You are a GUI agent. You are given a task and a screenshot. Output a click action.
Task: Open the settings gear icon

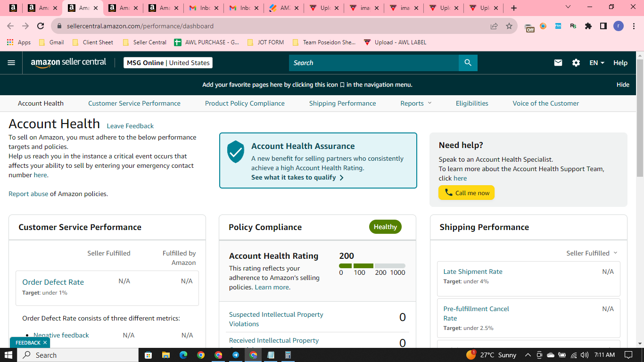pyautogui.click(x=576, y=63)
